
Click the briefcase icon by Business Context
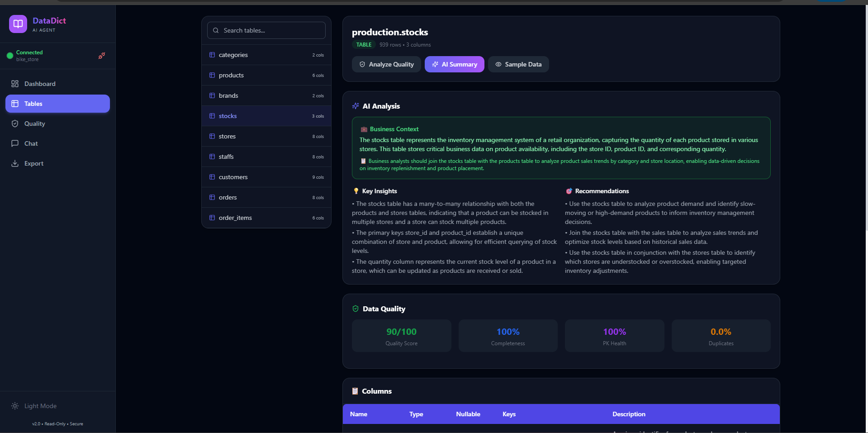tap(364, 129)
